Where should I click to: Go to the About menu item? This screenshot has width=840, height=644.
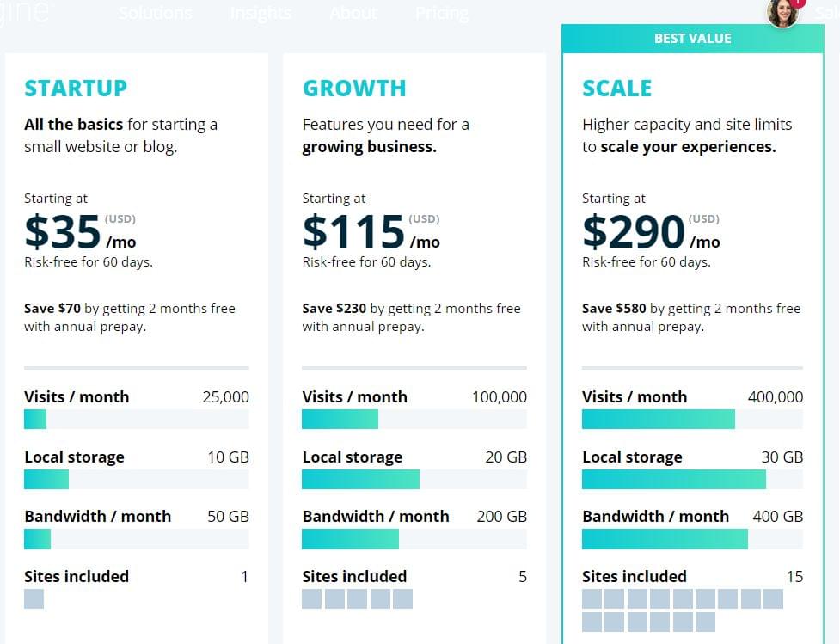point(353,14)
